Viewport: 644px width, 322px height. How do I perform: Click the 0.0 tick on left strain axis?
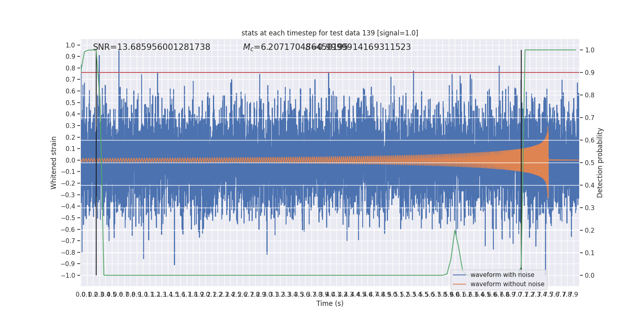(x=70, y=160)
